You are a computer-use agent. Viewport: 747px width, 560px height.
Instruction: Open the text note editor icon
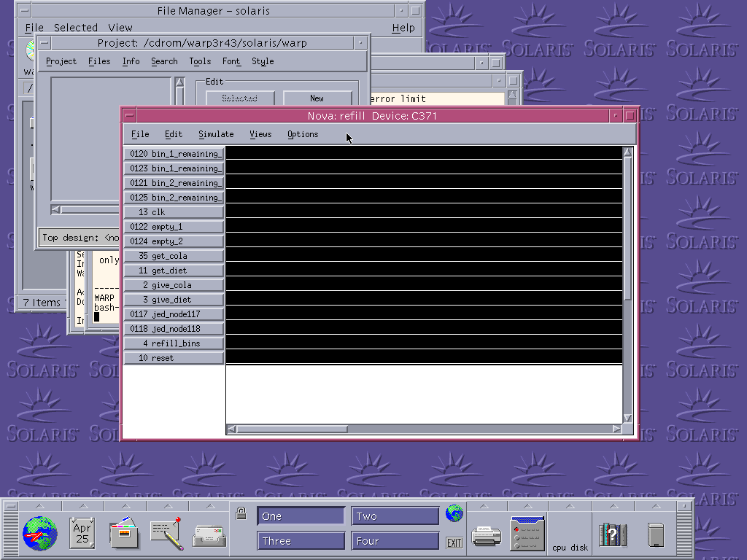click(166, 533)
